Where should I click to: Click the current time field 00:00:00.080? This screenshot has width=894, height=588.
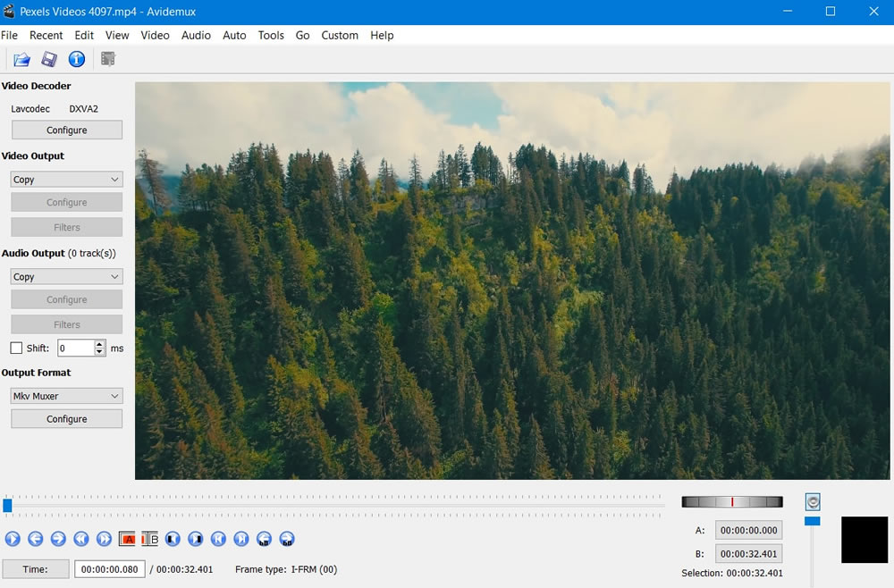tap(109, 569)
